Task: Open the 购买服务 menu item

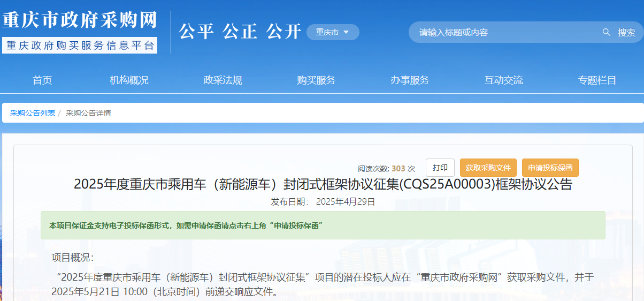Action: coord(316,80)
